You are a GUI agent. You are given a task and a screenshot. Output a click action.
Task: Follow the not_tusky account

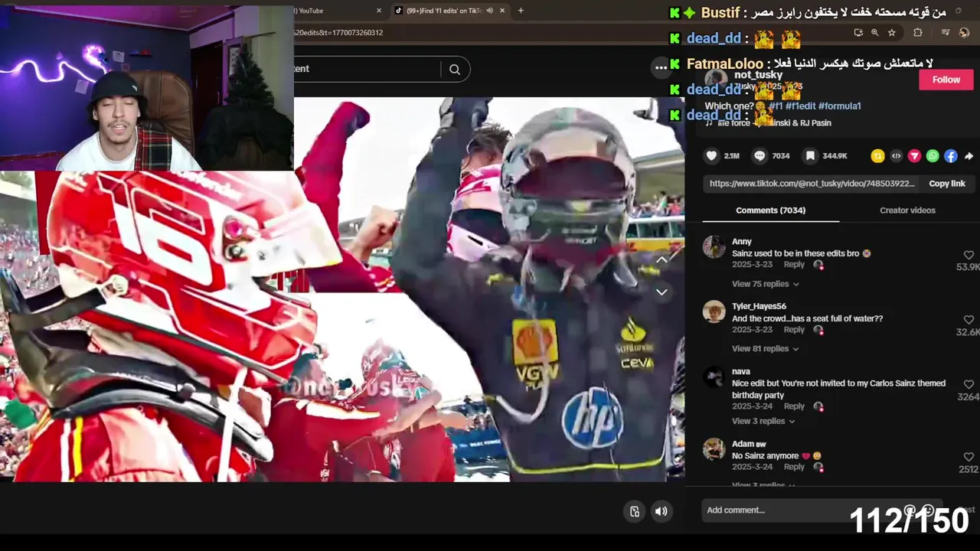click(946, 80)
